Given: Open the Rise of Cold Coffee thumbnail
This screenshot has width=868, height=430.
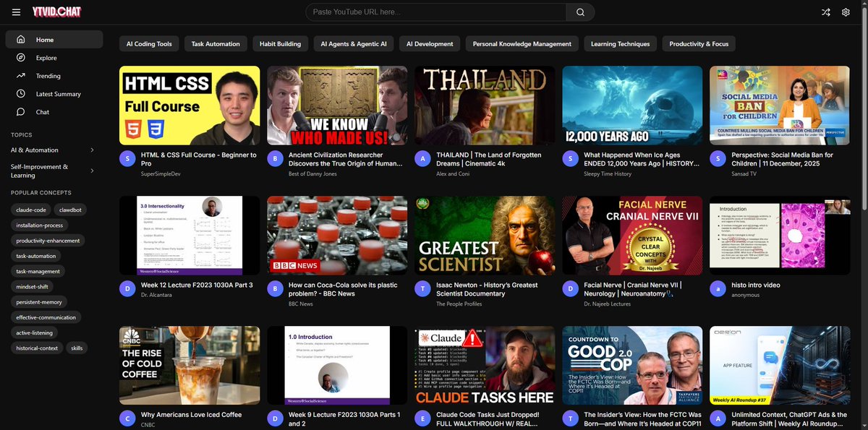Looking at the screenshot, I should [190, 365].
